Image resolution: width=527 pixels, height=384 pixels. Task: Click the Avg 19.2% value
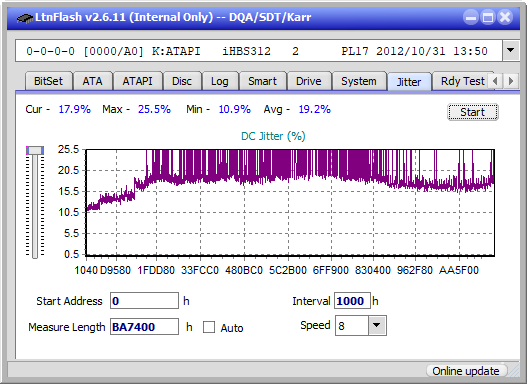pos(315,109)
